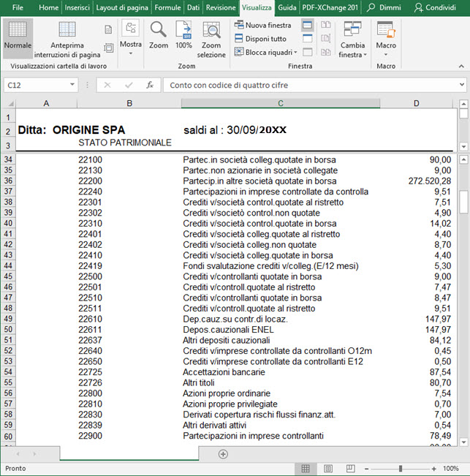Click the Dimmi search box
This screenshot has height=476, width=470.
point(384,7)
